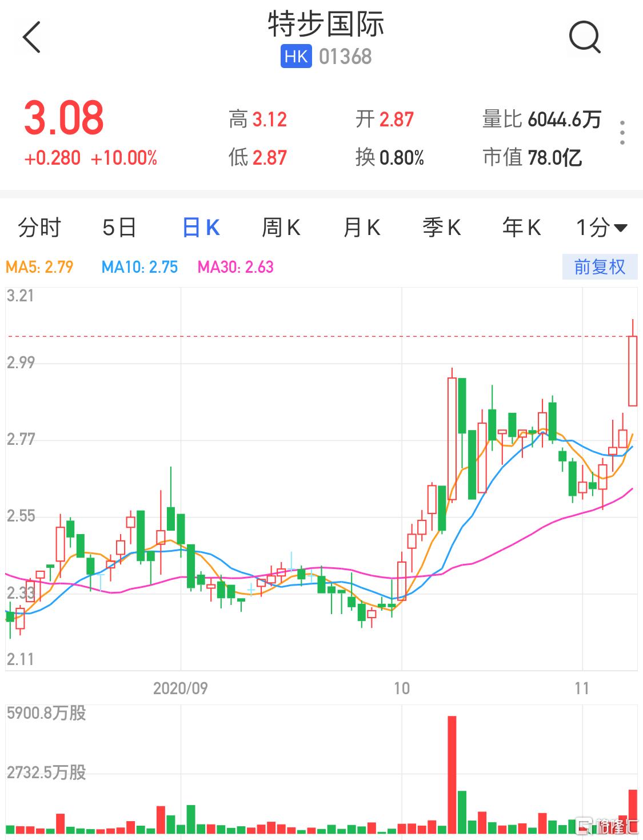Expand the 1分 interval dropdown
The height and width of the screenshot is (840, 643).
pos(601,228)
